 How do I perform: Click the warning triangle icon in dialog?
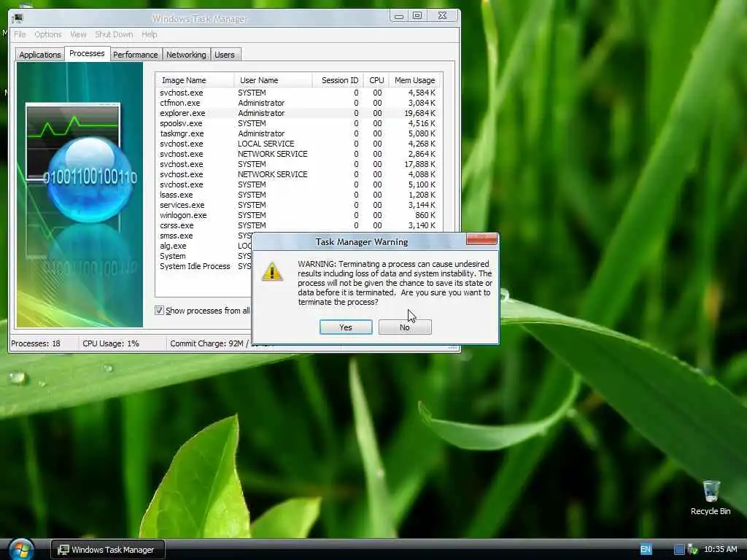[x=272, y=271]
